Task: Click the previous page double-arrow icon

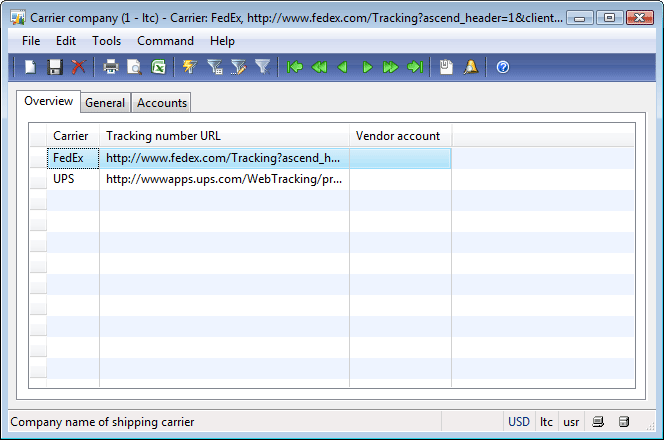Action: (319, 67)
